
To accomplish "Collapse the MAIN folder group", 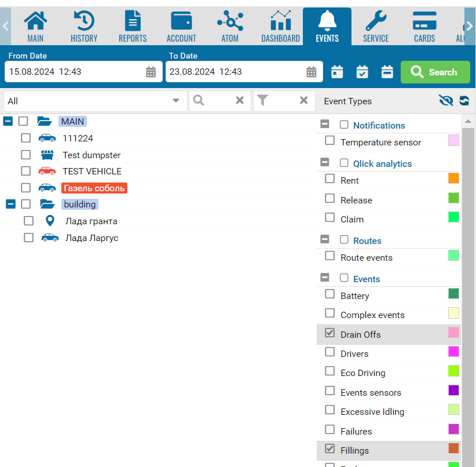I will click(x=8, y=121).
